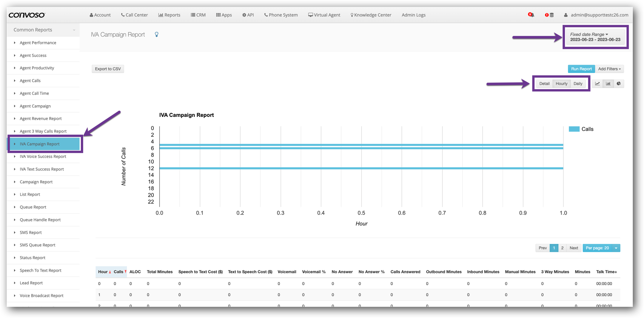Toggle report view to Daily
This screenshot has width=644, height=318.
(578, 84)
